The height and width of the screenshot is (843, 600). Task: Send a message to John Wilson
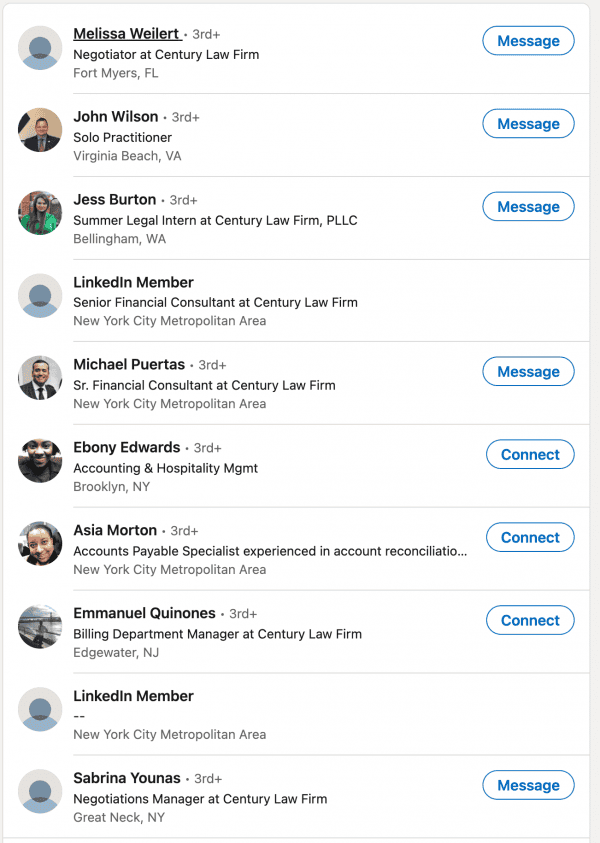528,124
